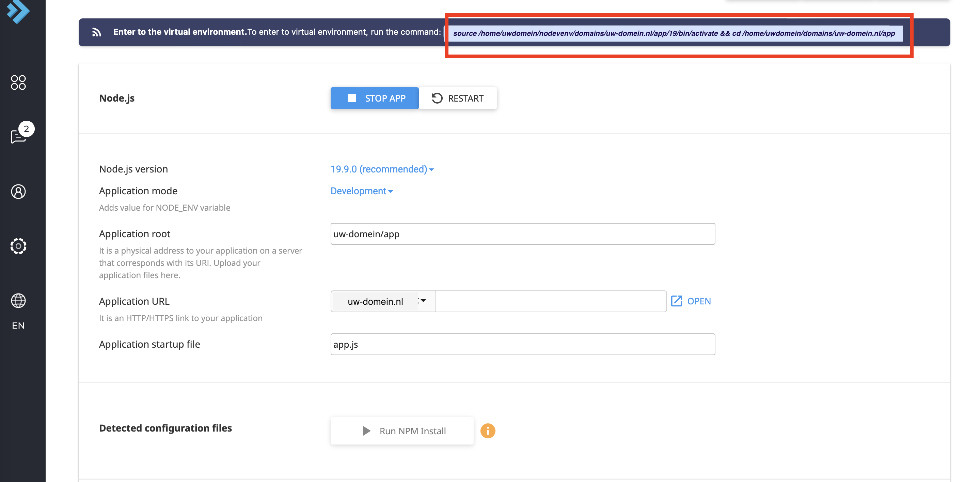The width and height of the screenshot is (980, 482).
Task: Click the Application startup file field
Action: (522, 345)
